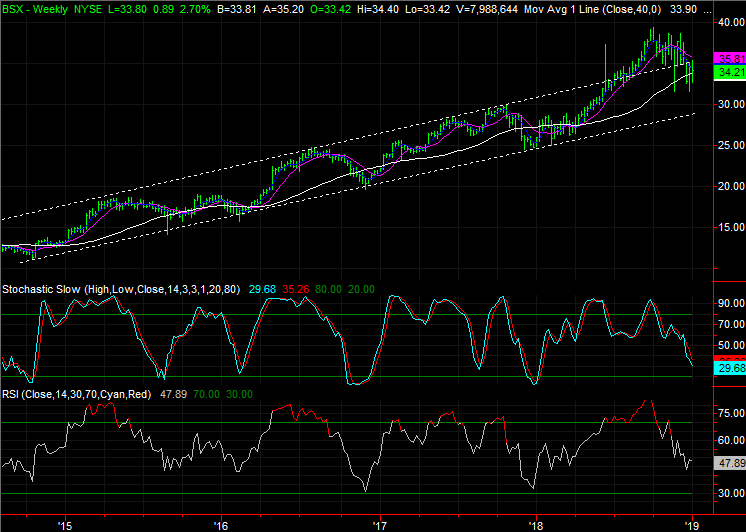The image size is (746, 532).
Task: Click the '18 year marker on time axis
Action: tap(536, 526)
